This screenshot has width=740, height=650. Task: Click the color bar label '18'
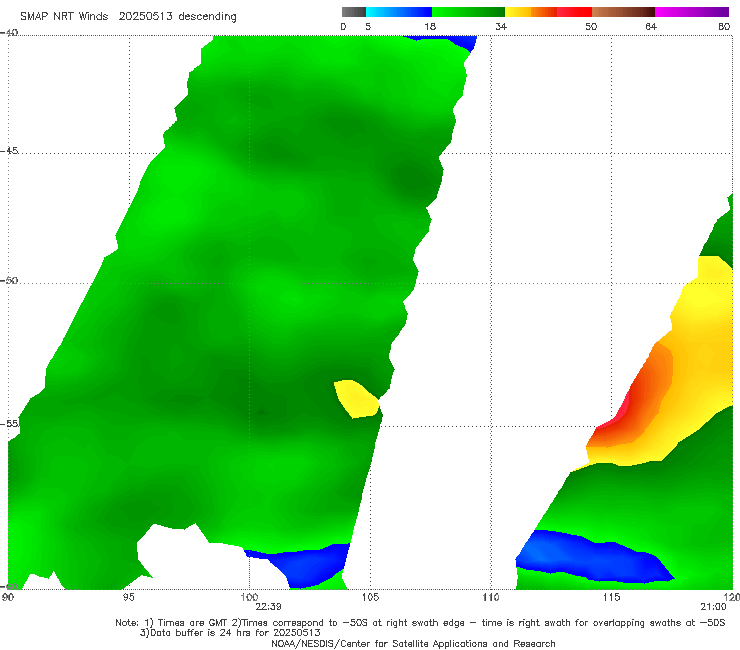430,27
